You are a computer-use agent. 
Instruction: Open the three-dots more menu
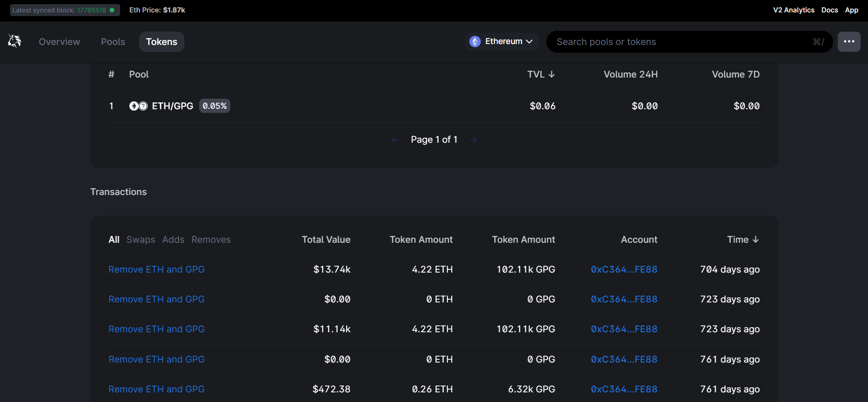coord(849,42)
